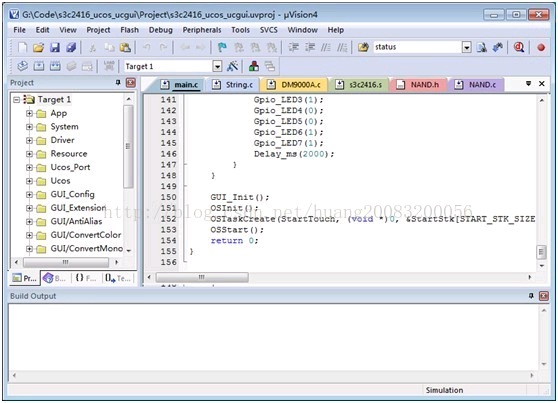Switch to the Books tab in the Project panel
This screenshot has width=558, height=403.
55,278
